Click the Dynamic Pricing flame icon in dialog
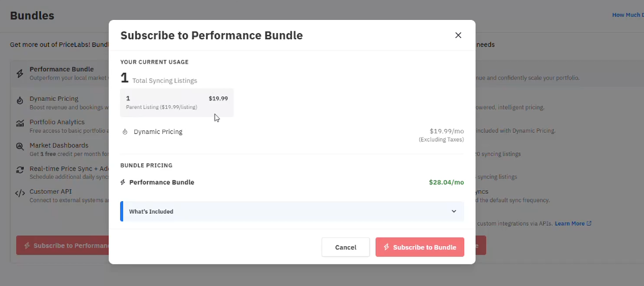 point(125,132)
